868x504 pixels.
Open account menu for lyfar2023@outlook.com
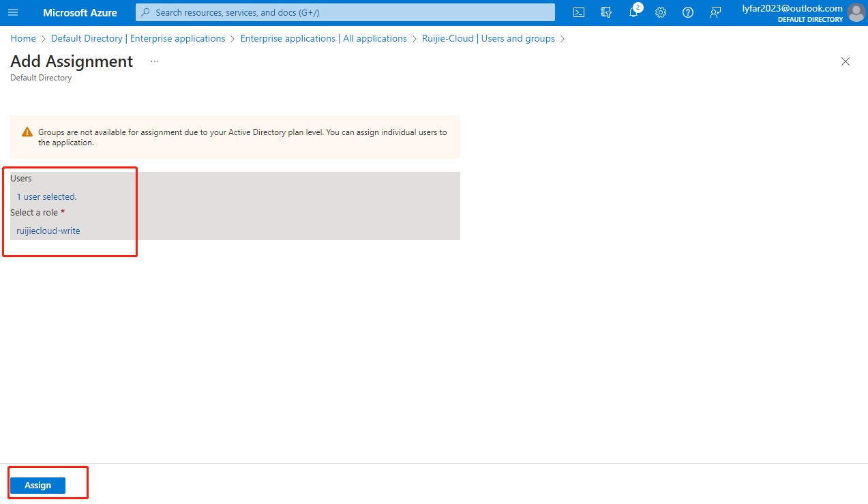point(792,12)
